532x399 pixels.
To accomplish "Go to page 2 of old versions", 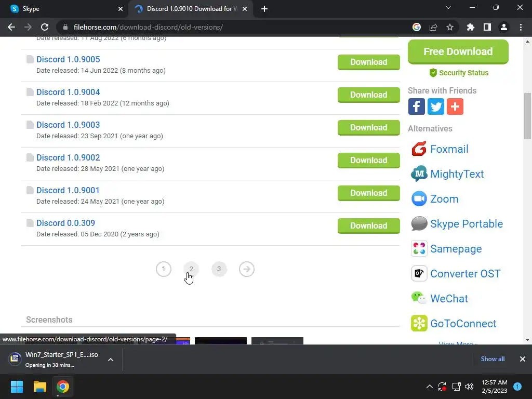I will pyautogui.click(x=191, y=269).
